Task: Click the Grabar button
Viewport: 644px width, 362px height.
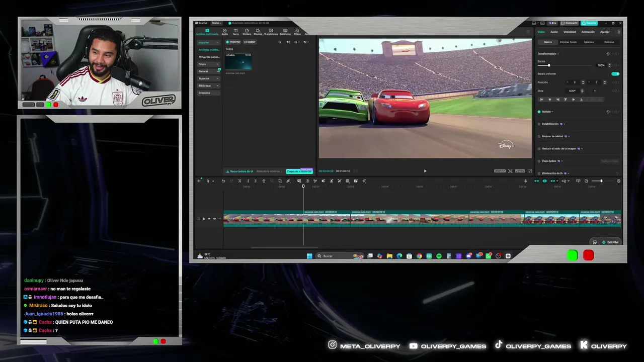Action: [250, 42]
